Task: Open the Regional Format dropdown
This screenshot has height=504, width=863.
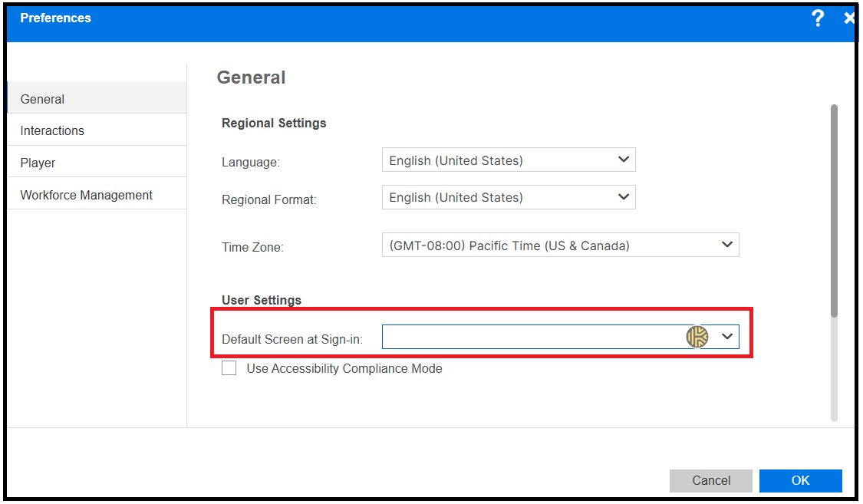Action: point(509,197)
